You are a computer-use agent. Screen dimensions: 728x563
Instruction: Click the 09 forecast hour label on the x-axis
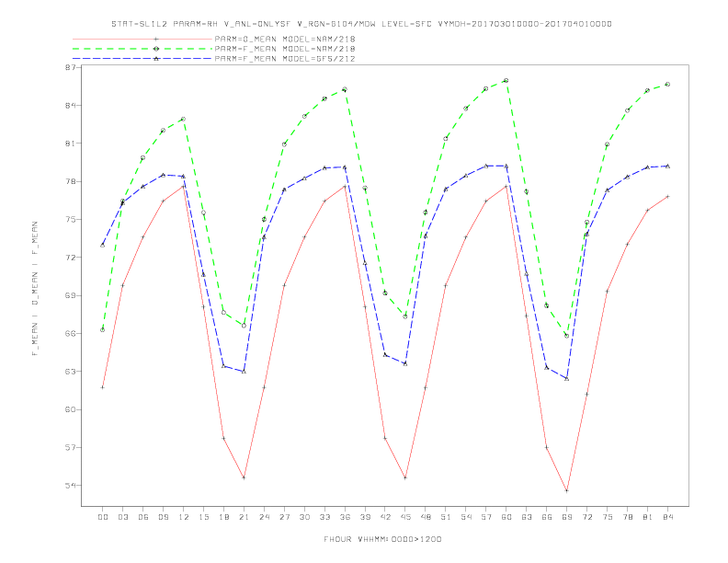coord(163,517)
